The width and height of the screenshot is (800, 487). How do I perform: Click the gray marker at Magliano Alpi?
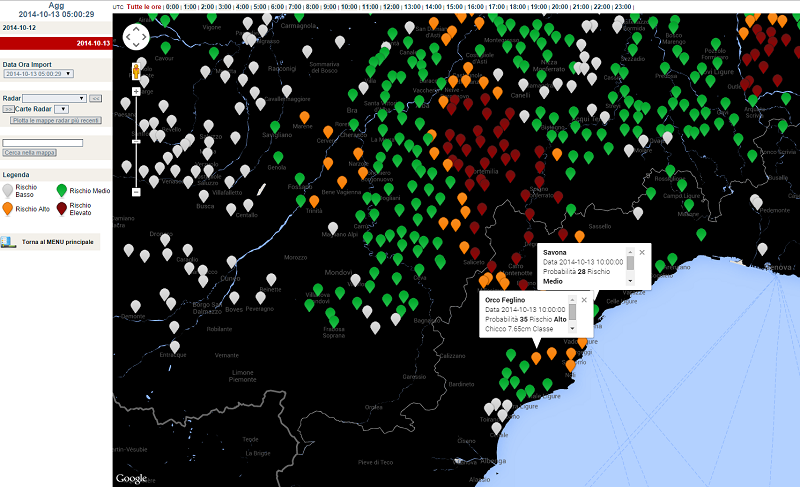(333, 227)
